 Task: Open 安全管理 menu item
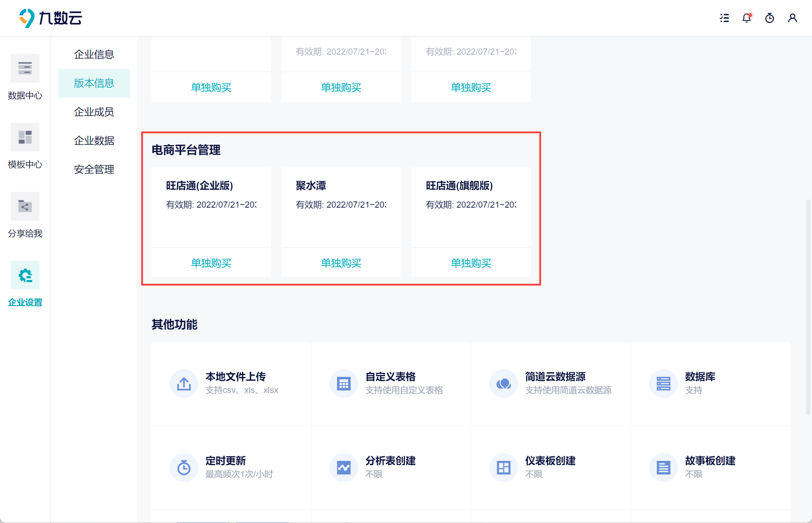point(94,169)
